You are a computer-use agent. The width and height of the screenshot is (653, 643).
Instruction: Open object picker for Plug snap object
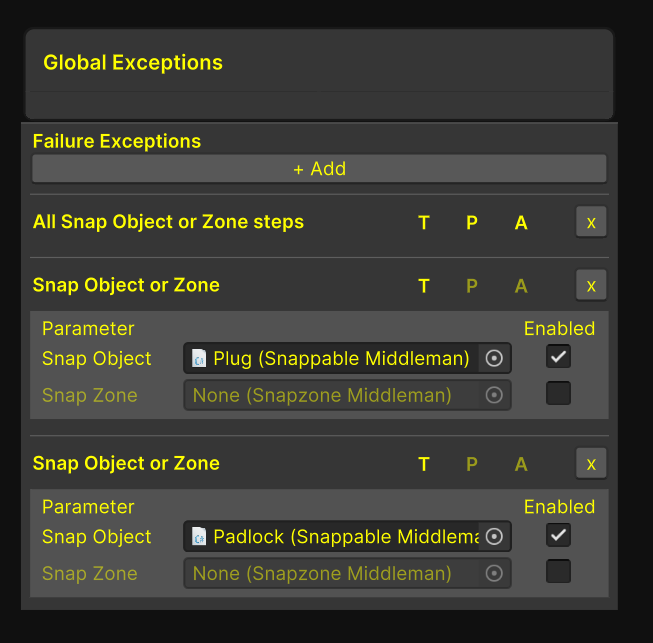(493, 358)
